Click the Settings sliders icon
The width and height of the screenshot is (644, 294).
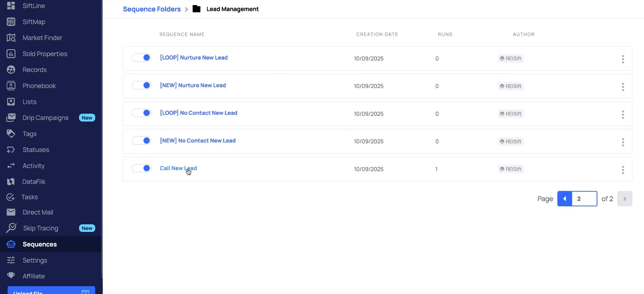[11, 260]
